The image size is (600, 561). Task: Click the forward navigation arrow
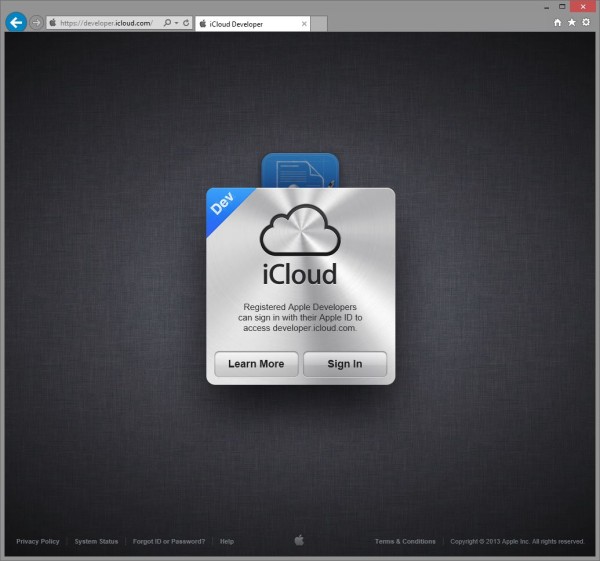click(x=36, y=23)
